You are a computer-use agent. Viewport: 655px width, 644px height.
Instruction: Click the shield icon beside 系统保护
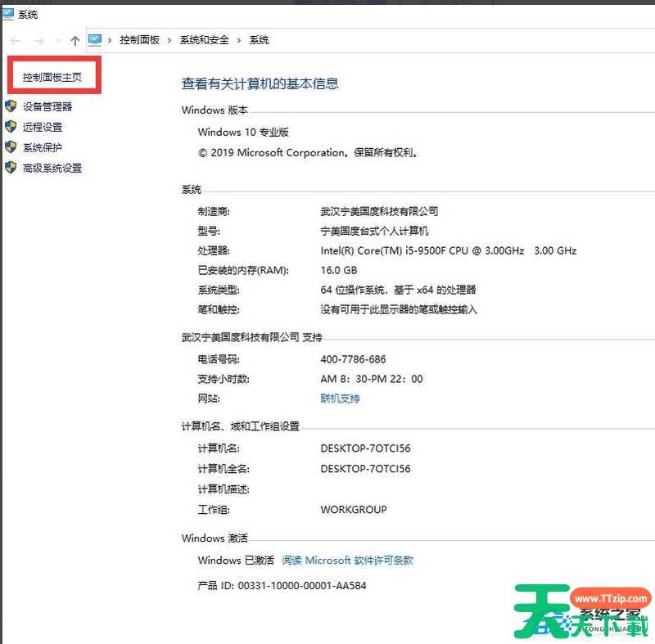pyautogui.click(x=11, y=147)
